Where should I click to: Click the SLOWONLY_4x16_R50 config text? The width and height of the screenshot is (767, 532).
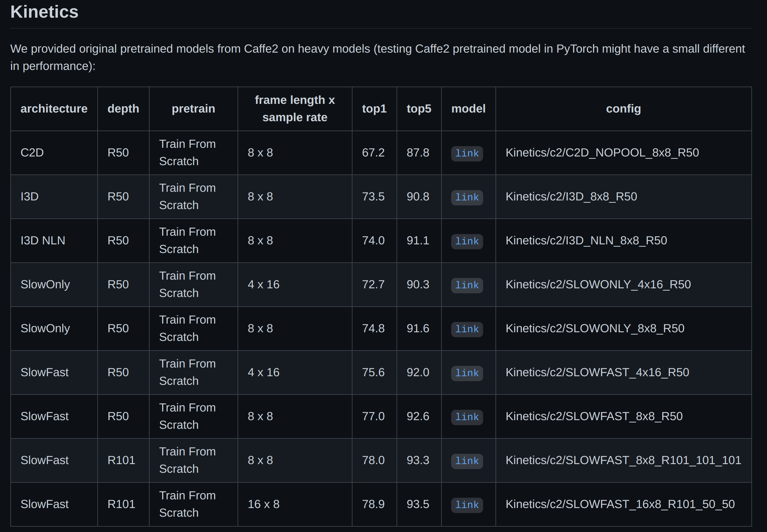pyautogui.click(x=598, y=285)
